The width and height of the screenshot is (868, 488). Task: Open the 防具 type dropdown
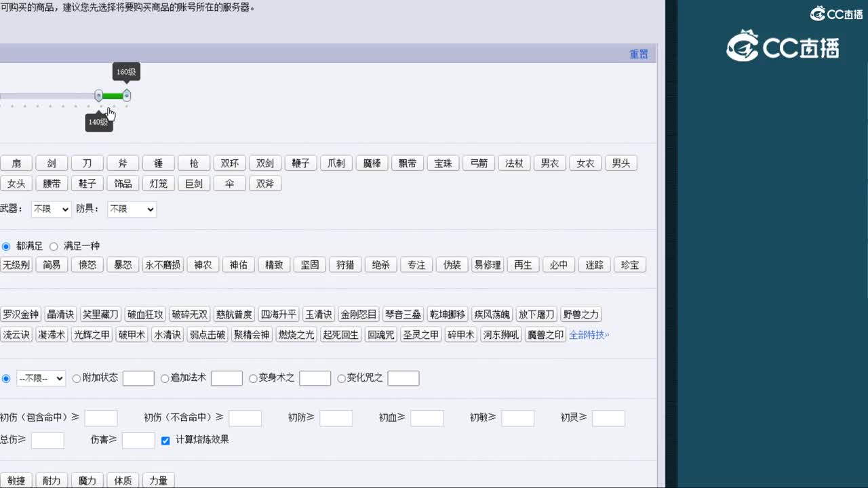click(132, 209)
